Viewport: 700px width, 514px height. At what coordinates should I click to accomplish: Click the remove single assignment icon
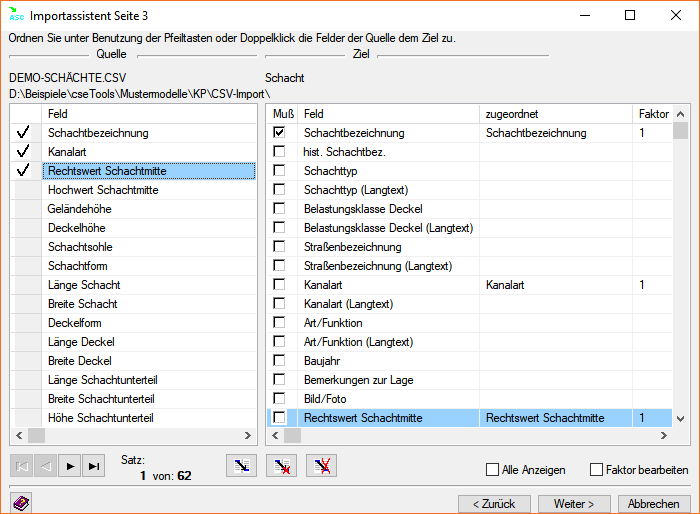coord(281,466)
